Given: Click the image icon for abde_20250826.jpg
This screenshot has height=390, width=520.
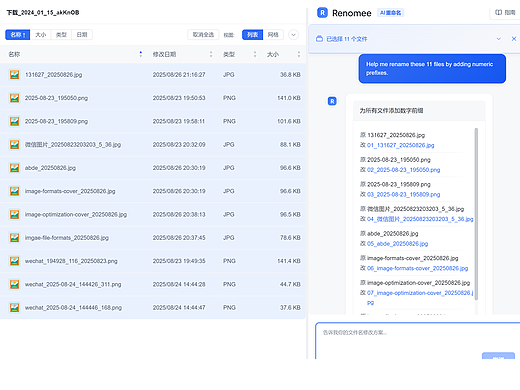Looking at the screenshot, I should click(x=14, y=168).
